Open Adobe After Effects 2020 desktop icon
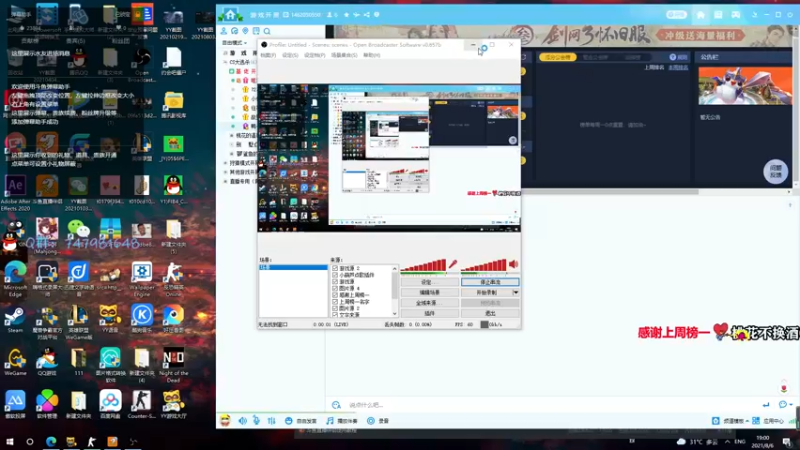Screen dimensions: 800x450 (x=15, y=193)
